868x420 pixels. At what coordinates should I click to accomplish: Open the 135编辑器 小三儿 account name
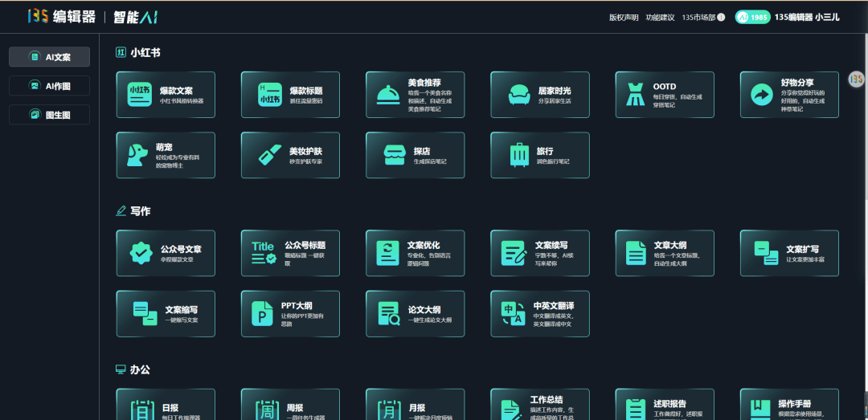coord(807,17)
